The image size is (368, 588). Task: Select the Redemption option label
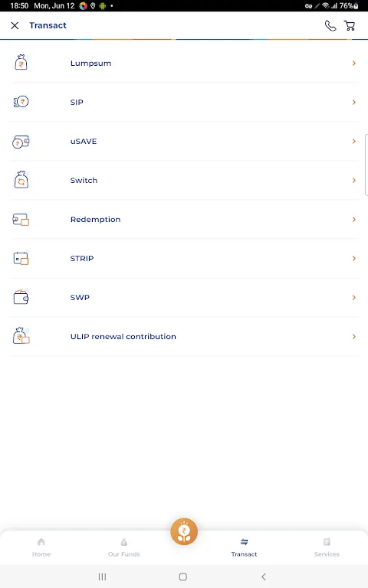(95, 220)
